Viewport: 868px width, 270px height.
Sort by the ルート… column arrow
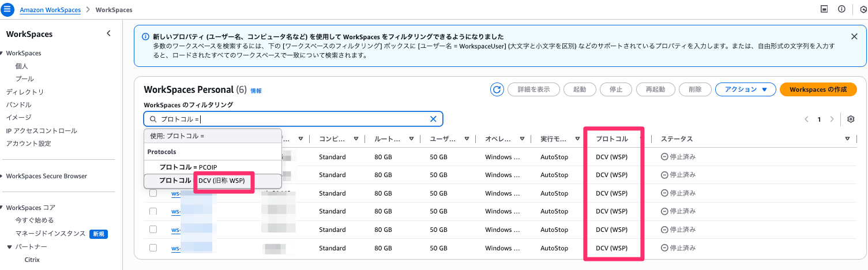pyautogui.click(x=412, y=139)
